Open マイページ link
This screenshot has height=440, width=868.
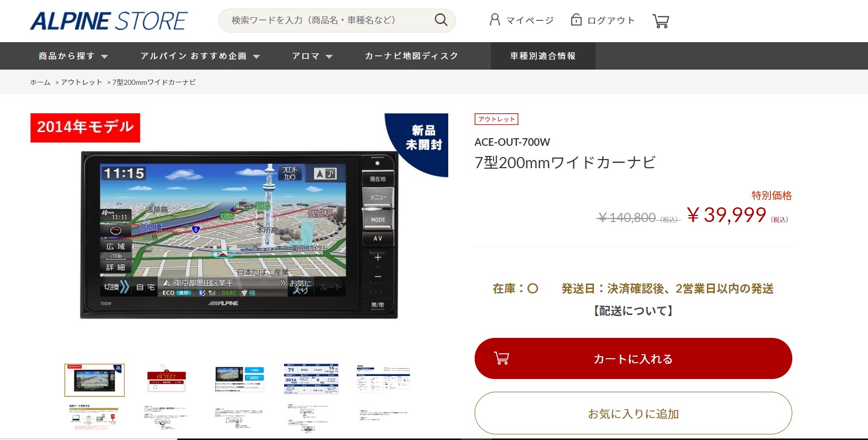(x=530, y=20)
